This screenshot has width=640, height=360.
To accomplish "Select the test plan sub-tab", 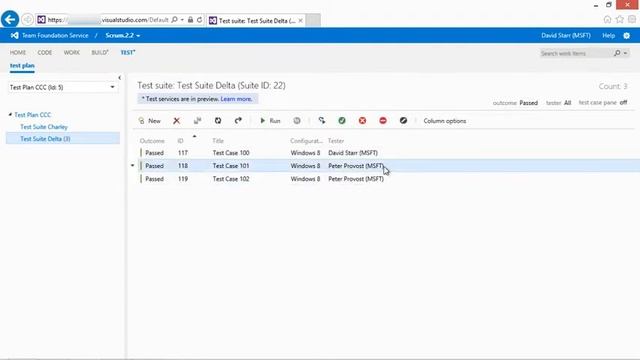I will click(22, 66).
